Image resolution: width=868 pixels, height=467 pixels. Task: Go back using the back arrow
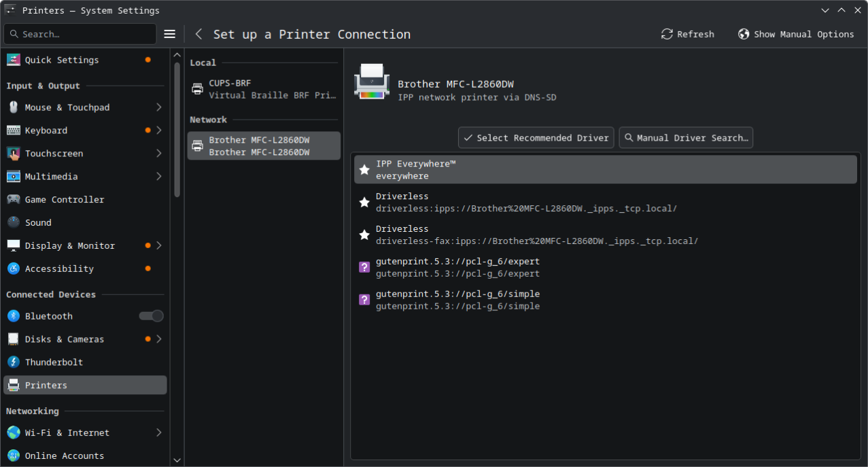[x=199, y=34]
